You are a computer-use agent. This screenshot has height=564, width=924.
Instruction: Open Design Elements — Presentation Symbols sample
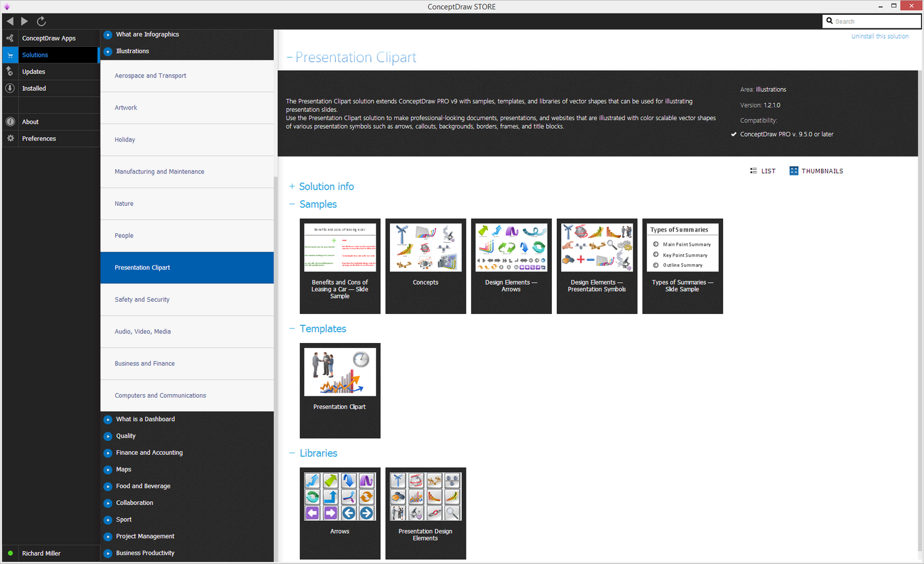(x=597, y=266)
